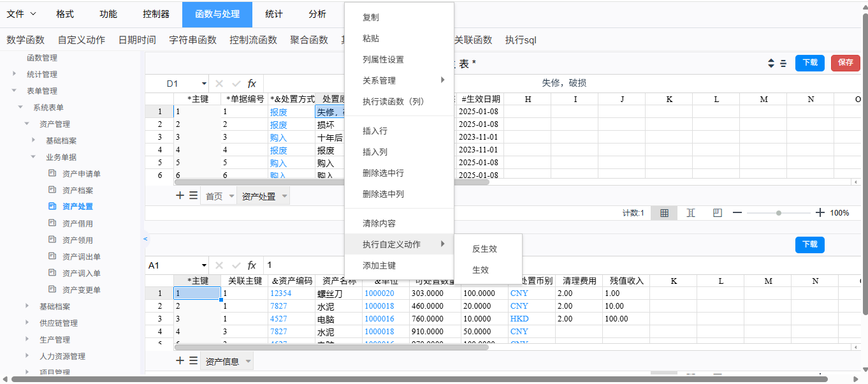Zoom in with the plus icon

point(820,213)
